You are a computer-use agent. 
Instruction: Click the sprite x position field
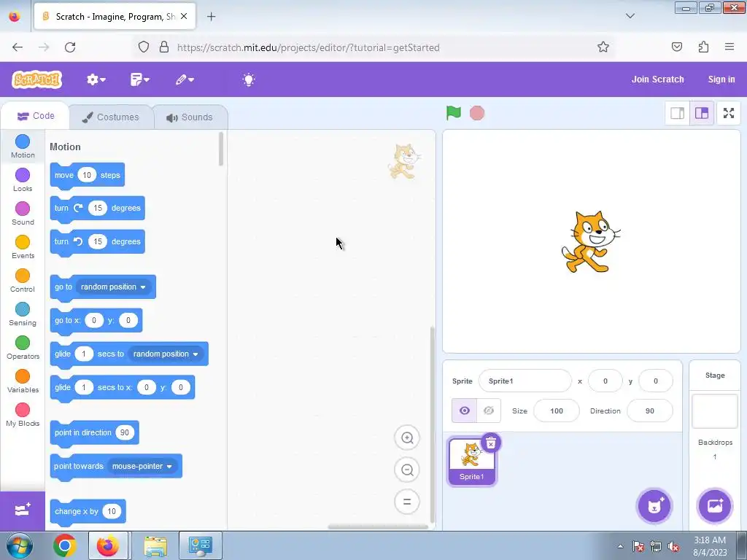[x=605, y=381]
